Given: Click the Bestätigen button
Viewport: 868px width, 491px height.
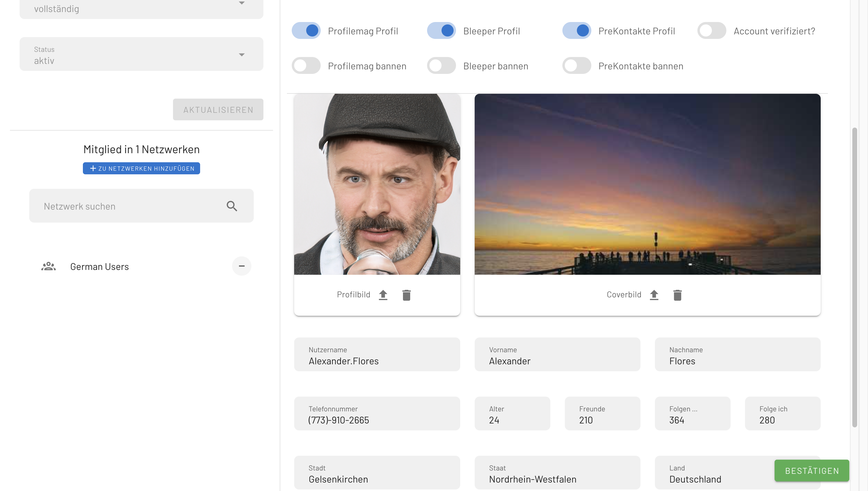Looking at the screenshot, I should coord(811,471).
